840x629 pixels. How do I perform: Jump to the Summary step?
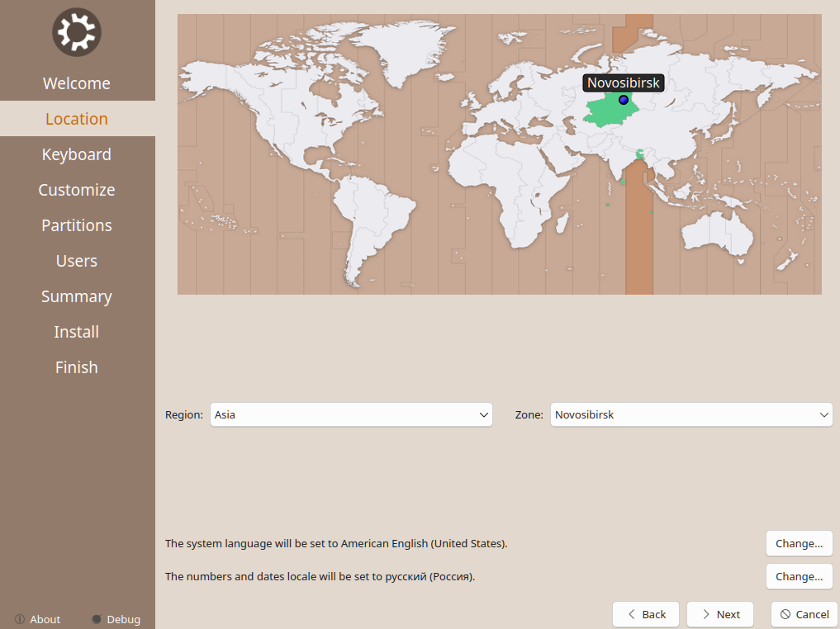pos(77,296)
